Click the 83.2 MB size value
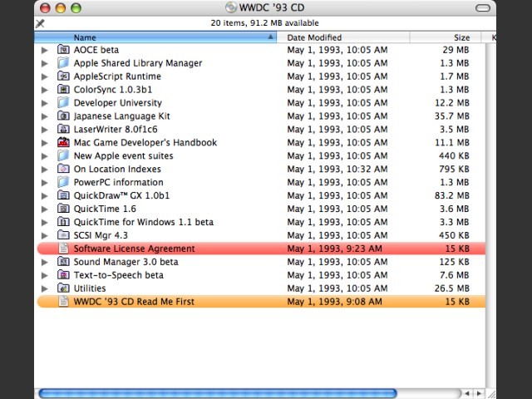Screen dimensions: 532x399 [x=452, y=195]
